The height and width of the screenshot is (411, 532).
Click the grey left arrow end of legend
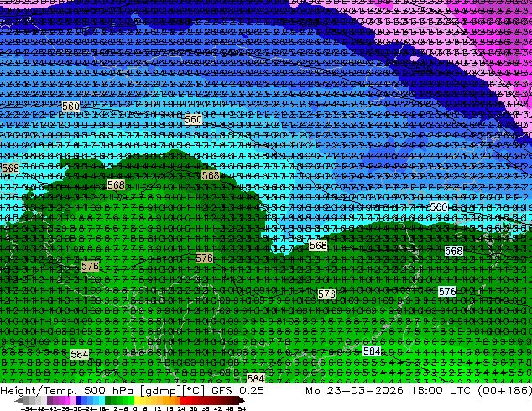click(19, 400)
